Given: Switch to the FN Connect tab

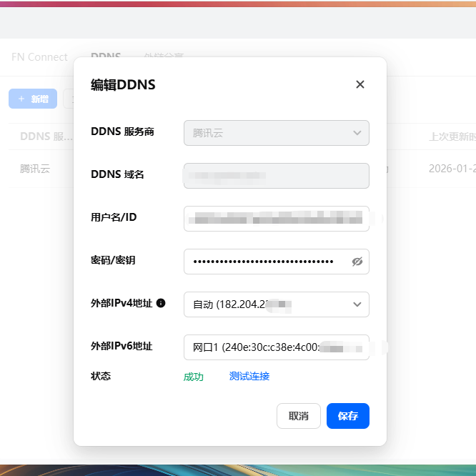Looking at the screenshot, I should 39,57.
